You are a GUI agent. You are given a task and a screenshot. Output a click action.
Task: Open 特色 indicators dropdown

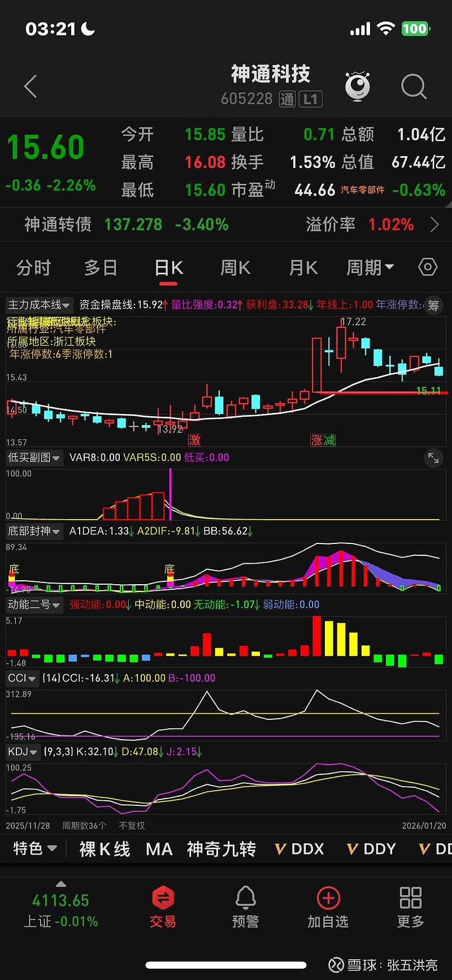(35, 849)
